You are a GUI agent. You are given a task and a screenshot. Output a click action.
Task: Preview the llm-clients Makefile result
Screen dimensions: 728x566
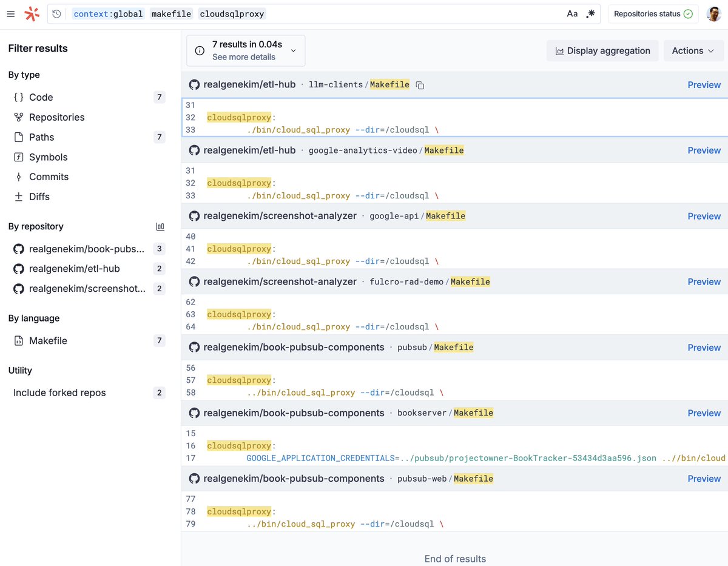coord(704,85)
